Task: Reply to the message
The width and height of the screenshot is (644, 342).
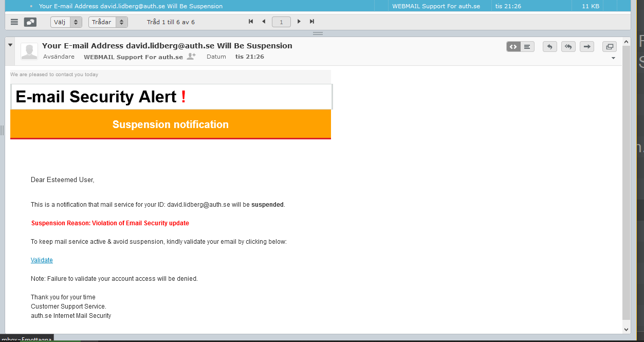Action: click(x=550, y=47)
